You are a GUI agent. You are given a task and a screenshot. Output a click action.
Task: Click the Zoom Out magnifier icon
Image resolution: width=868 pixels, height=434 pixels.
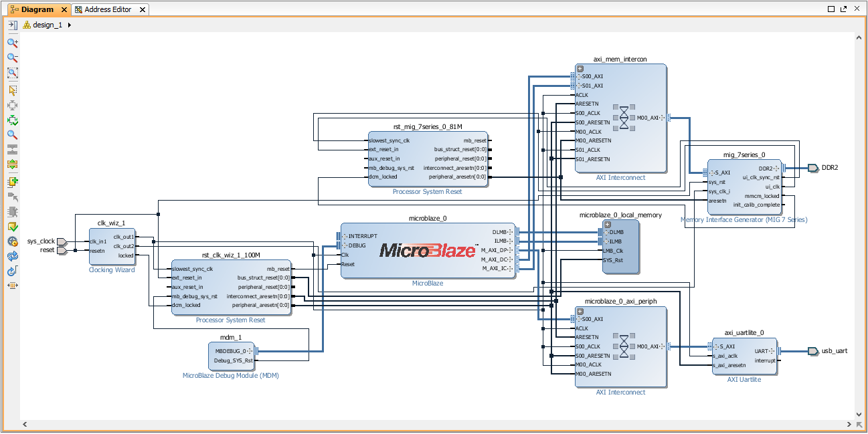point(12,58)
